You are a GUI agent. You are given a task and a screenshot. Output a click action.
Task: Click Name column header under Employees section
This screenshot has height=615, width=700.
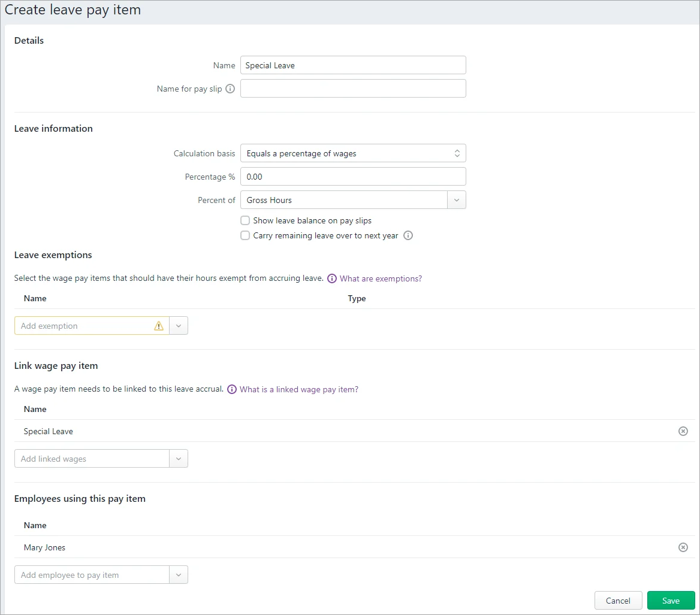35,525
